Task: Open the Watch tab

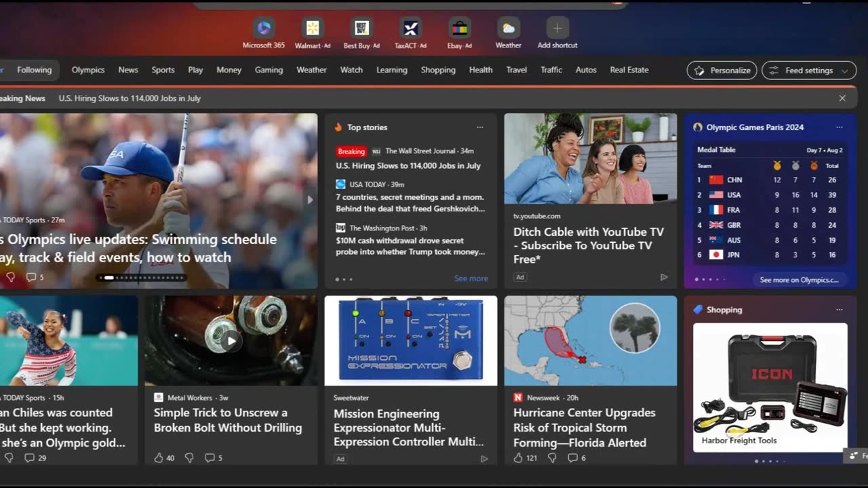Action: [351, 70]
